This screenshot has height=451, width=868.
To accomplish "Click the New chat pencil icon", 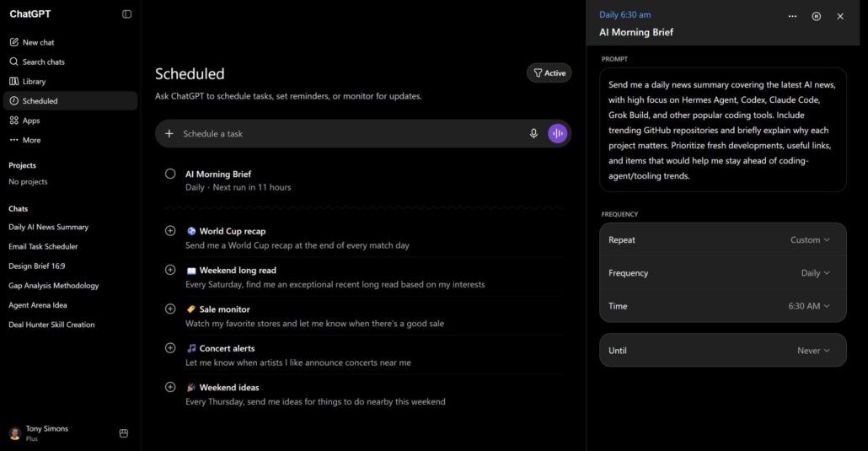I will [13, 42].
